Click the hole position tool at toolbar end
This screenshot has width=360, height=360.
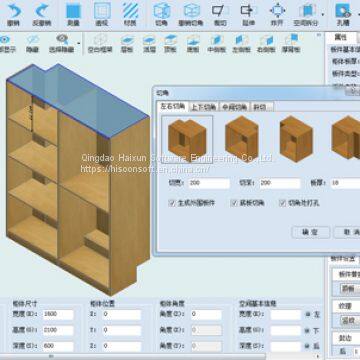(x=343, y=11)
